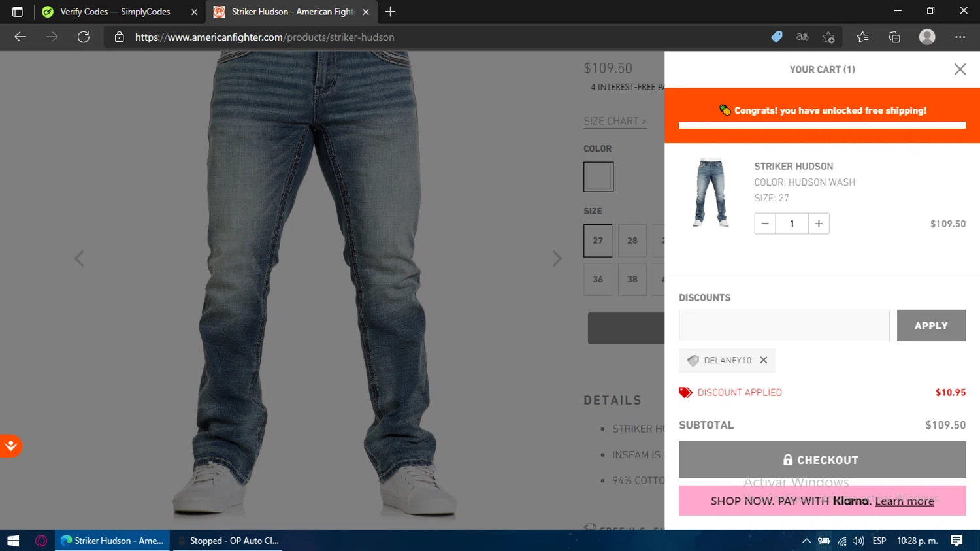The width and height of the screenshot is (980, 551).
Task: Show previous product image
Action: (x=79, y=258)
